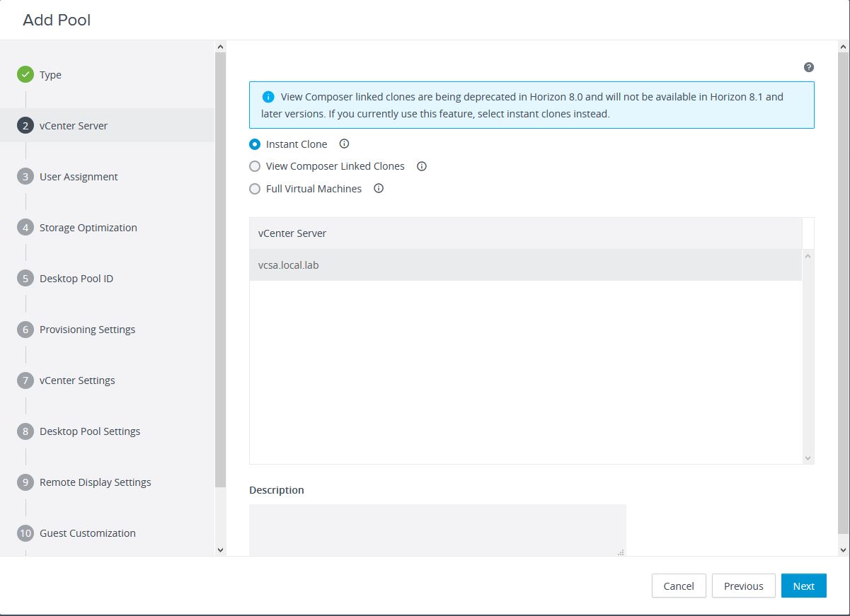
Task: Click the Cancel button
Action: click(679, 586)
